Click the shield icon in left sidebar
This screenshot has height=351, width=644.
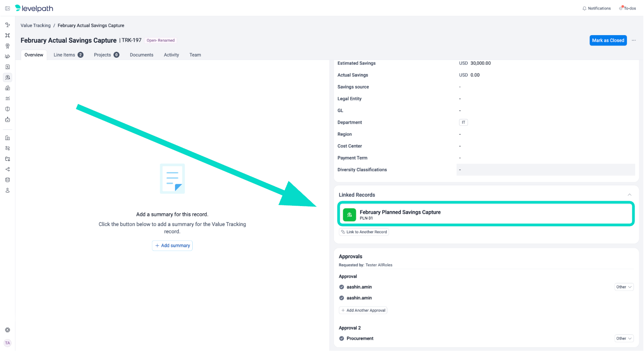click(x=8, y=109)
